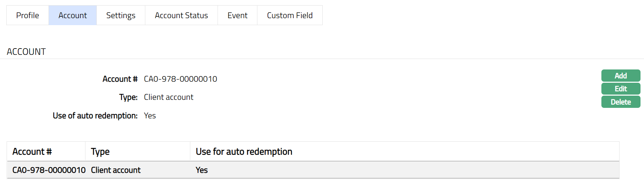Screen dimensions: 644x185
Task: Open the Settings tab
Action: click(121, 15)
